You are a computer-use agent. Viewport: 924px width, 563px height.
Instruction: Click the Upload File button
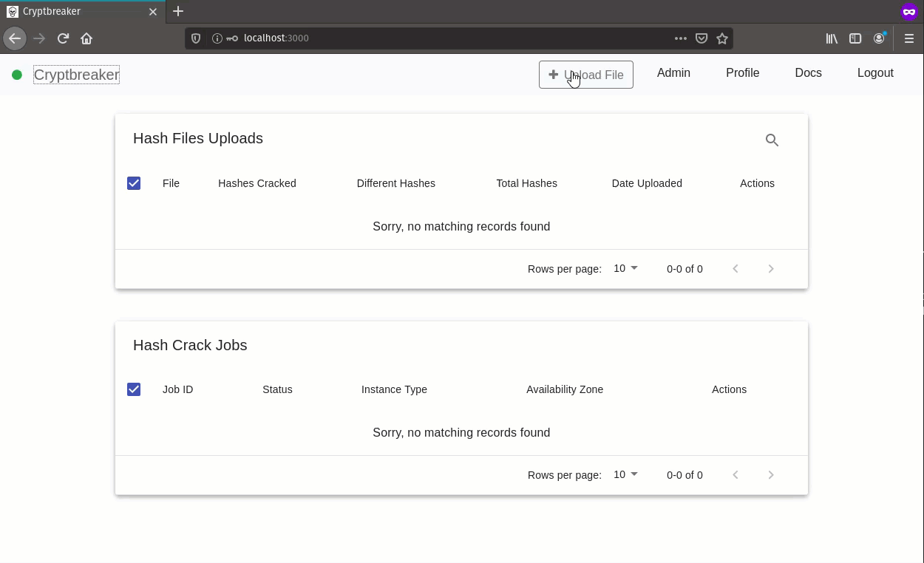[x=586, y=75]
